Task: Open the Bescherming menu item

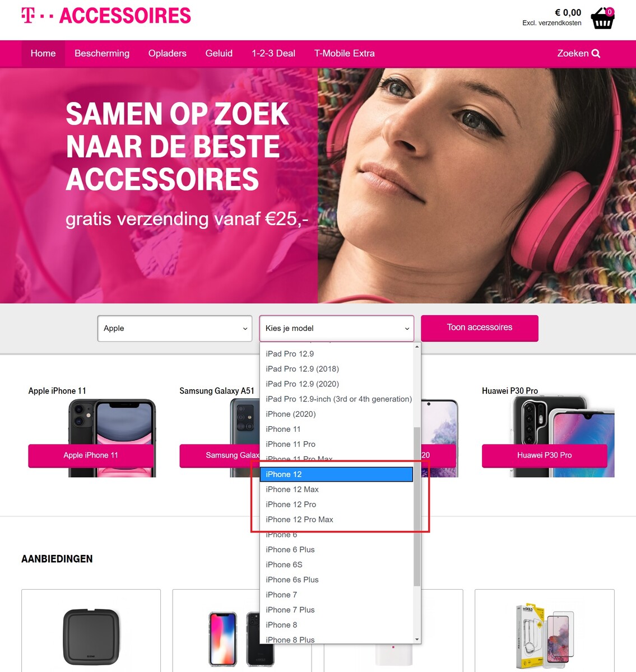Action: point(102,54)
